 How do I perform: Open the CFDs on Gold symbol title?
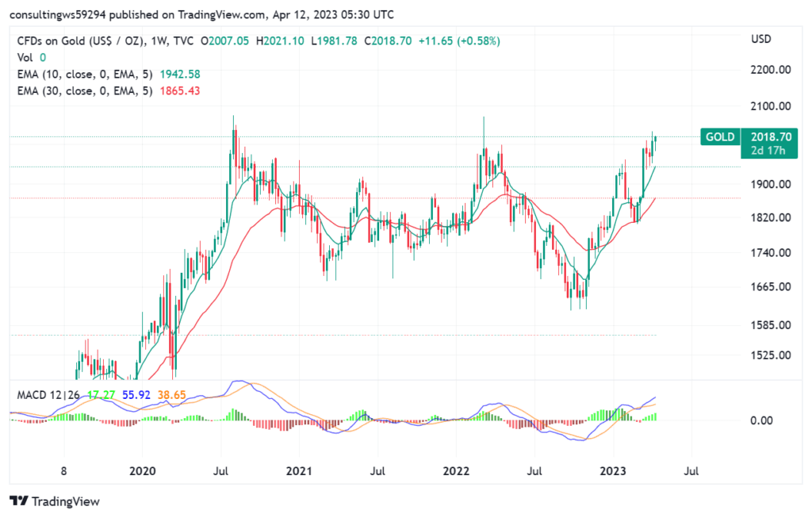84,40
